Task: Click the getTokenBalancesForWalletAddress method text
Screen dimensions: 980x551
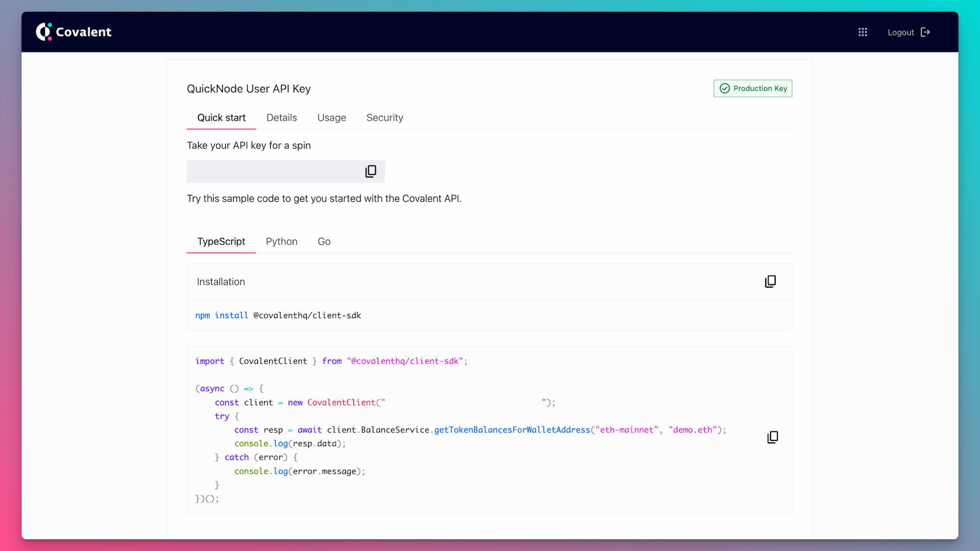Action: click(512, 430)
